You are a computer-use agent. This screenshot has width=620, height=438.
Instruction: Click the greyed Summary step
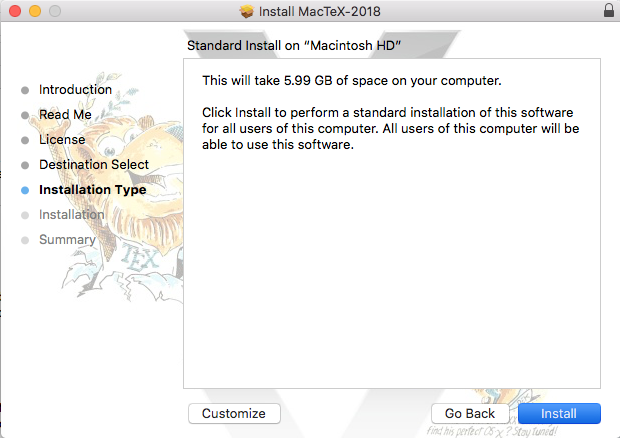pos(67,240)
